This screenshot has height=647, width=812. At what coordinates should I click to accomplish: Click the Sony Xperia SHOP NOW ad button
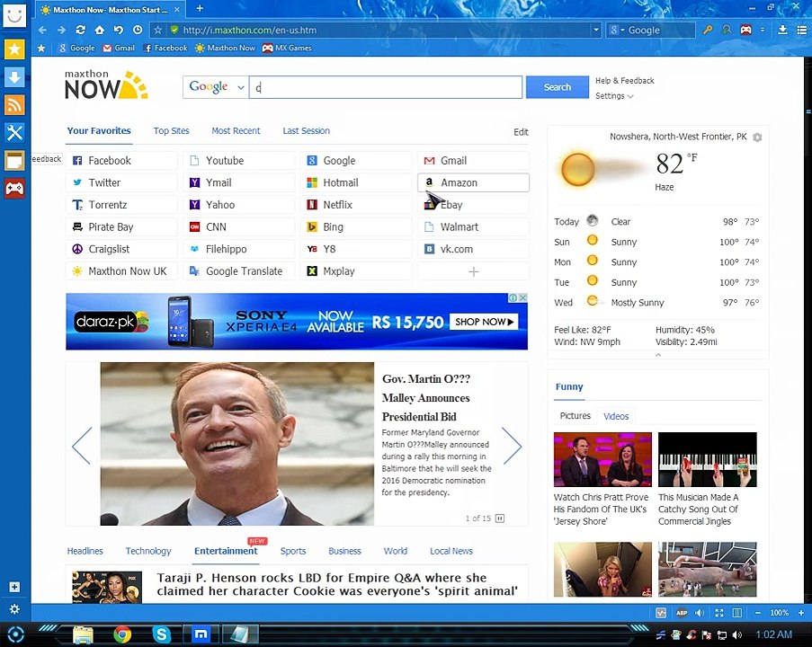(x=484, y=322)
